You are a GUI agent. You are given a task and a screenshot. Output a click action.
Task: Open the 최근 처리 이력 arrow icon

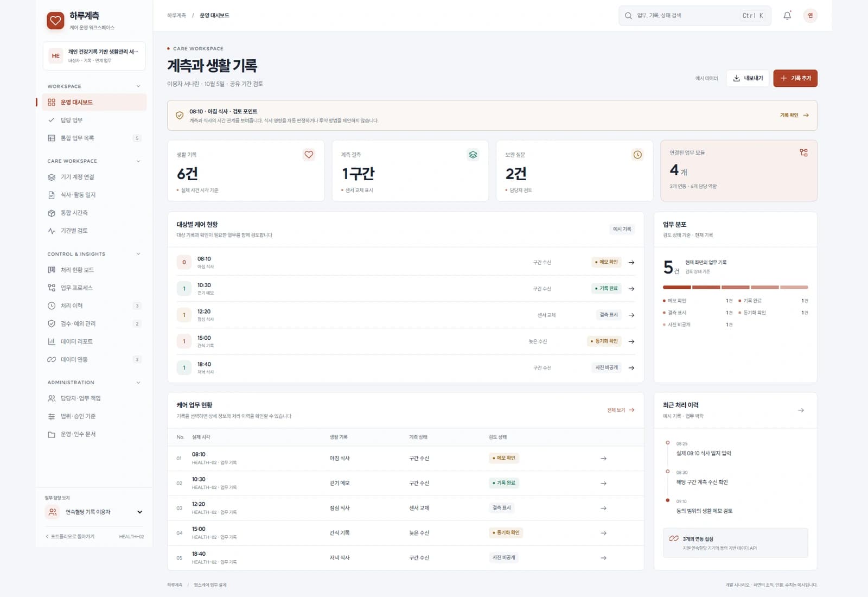[801, 410]
